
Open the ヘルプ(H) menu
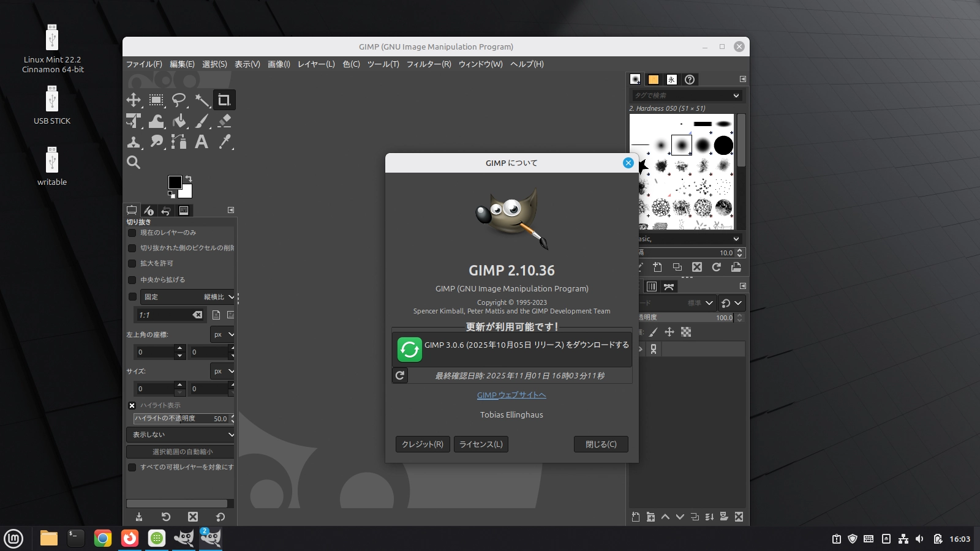point(527,64)
